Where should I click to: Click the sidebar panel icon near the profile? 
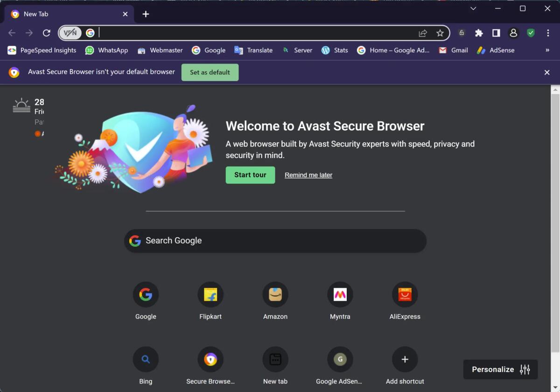(496, 33)
